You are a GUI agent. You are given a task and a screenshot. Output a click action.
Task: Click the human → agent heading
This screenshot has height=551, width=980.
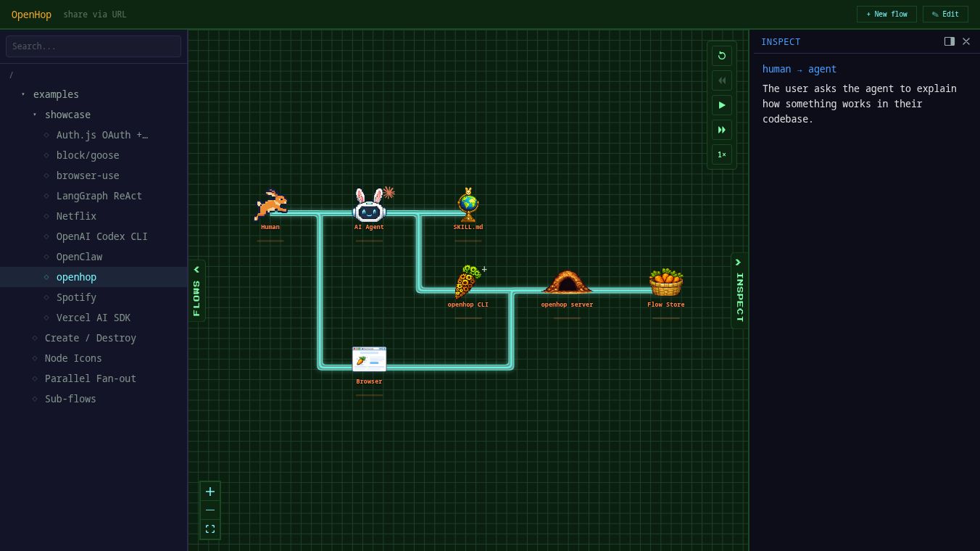pos(800,69)
